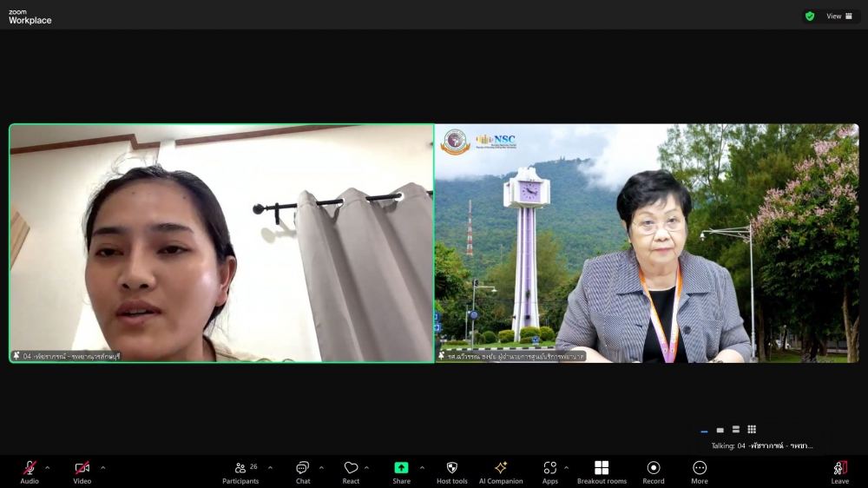Start video with the Video button
Screen dimensions: 868x488
point(82,469)
